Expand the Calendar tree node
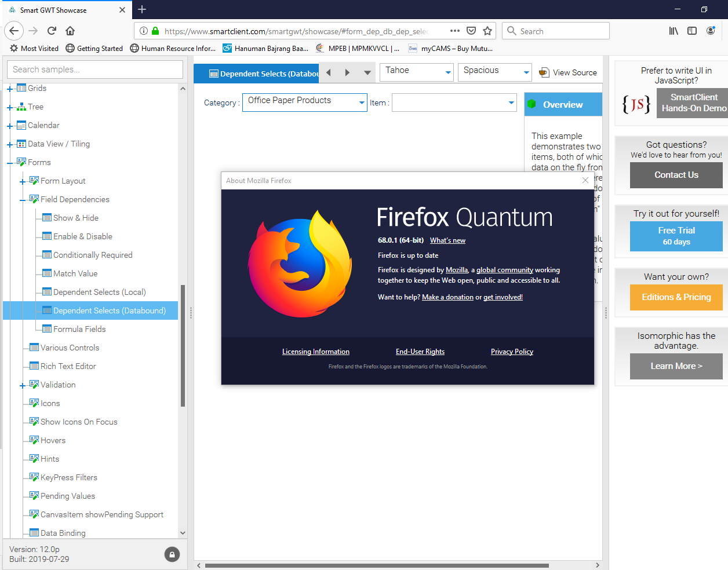 9,126
